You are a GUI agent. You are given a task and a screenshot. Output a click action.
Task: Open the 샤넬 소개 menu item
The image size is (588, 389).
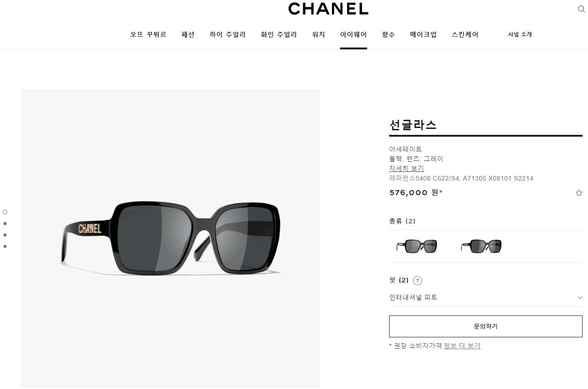click(x=520, y=35)
